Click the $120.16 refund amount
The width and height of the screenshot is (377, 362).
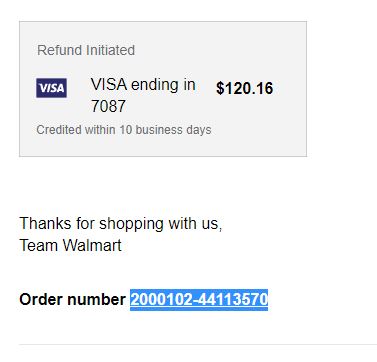point(244,88)
